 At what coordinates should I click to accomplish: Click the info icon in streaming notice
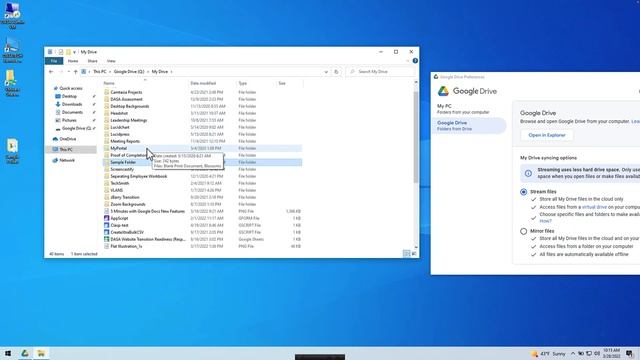coord(528,173)
